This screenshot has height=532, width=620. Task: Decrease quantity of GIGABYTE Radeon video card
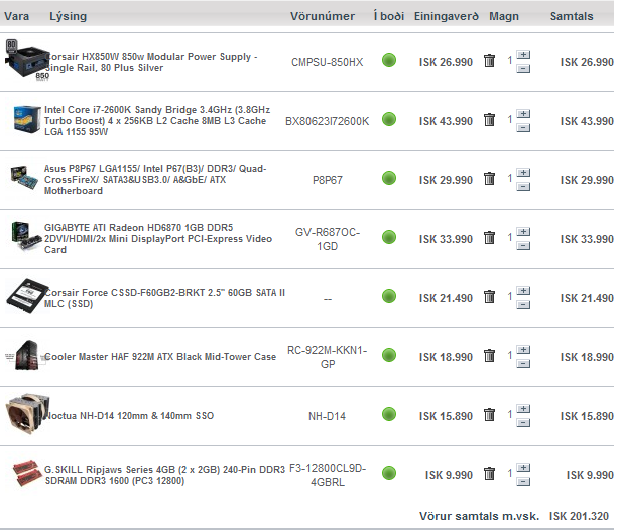pos(523,245)
